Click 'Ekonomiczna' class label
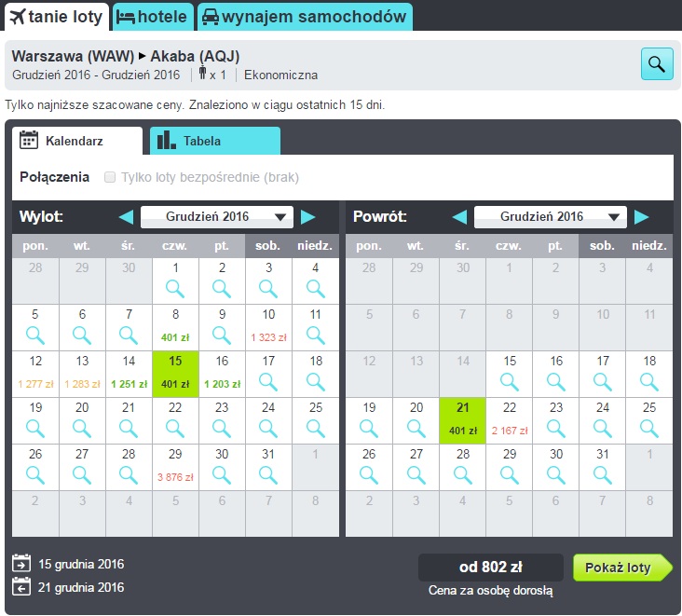 (281, 75)
